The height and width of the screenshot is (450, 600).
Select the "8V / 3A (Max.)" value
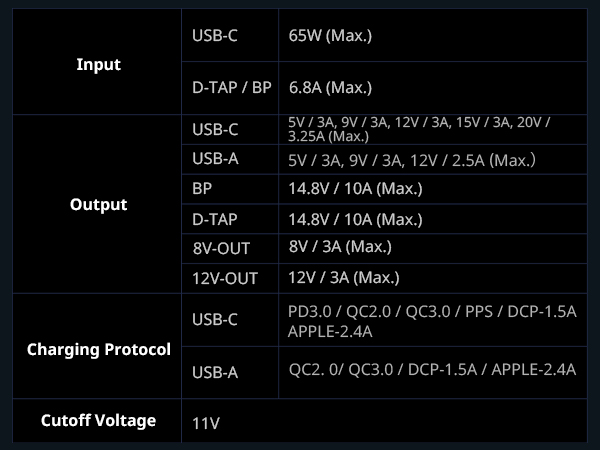(339, 247)
